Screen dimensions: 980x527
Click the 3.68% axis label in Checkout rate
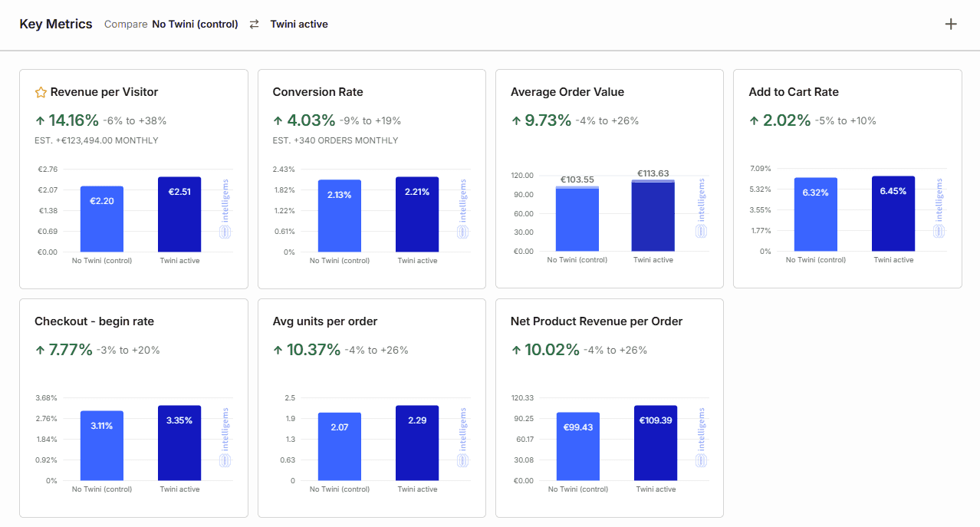[x=46, y=398]
